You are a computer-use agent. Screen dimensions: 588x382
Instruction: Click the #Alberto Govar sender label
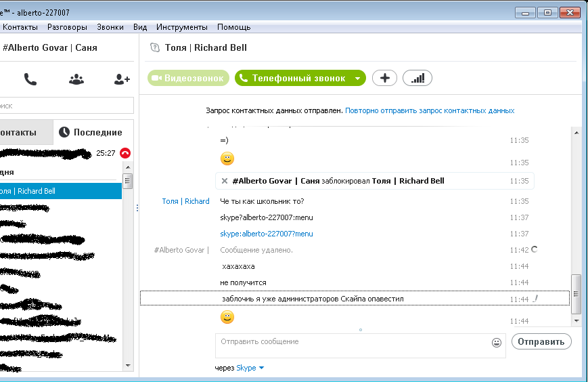181,250
